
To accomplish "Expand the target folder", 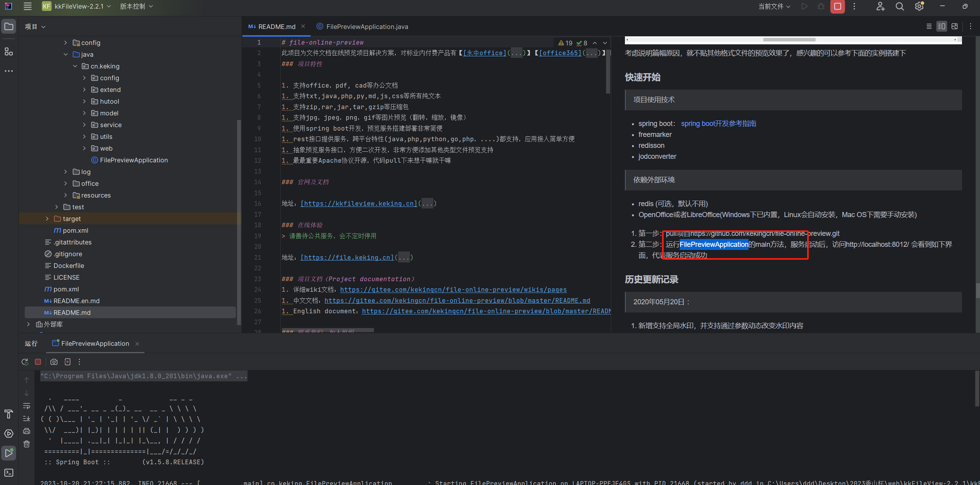I will pos(47,219).
